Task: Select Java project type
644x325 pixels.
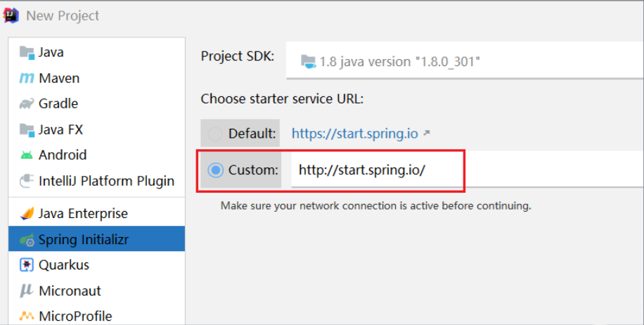Action: tap(96, 53)
